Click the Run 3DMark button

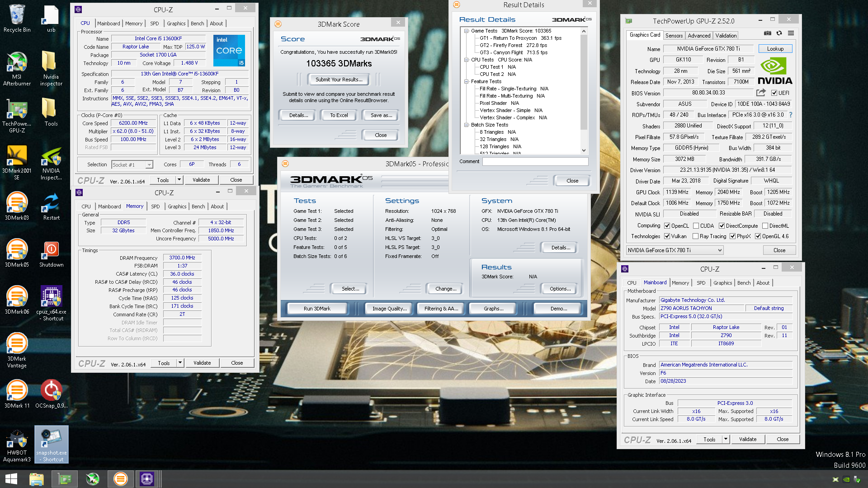point(317,309)
